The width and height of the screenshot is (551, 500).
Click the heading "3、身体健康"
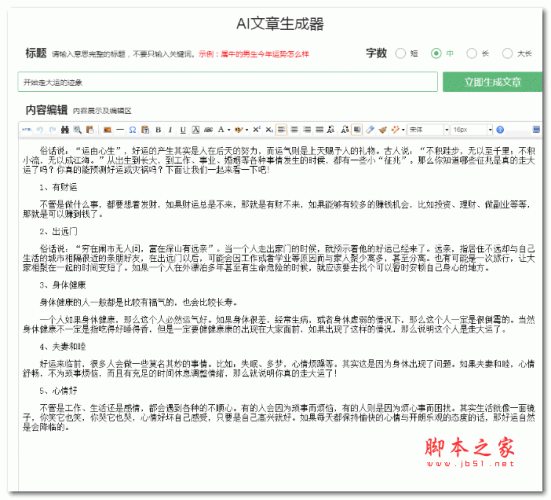click(63, 285)
